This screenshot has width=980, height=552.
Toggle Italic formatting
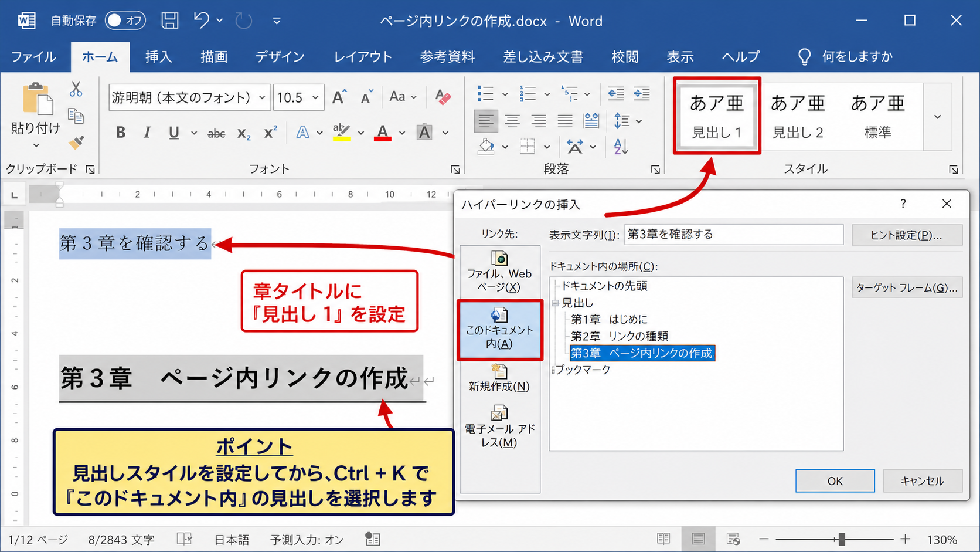coord(147,133)
